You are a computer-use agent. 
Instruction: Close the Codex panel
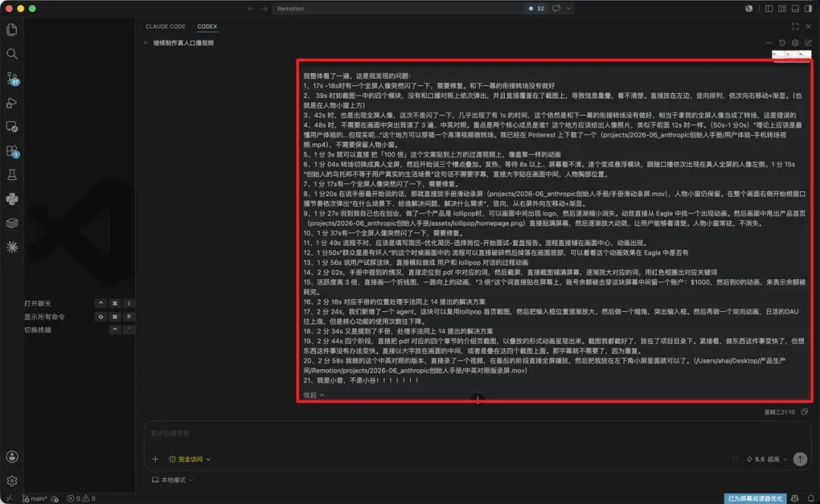(809, 26)
